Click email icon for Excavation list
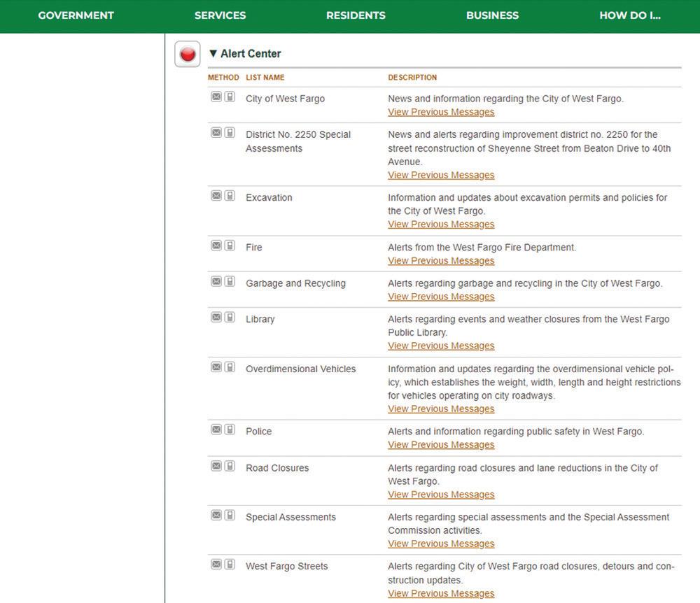Image resolution: width=700 pixels, height=603 pixels. click(216, 196)
